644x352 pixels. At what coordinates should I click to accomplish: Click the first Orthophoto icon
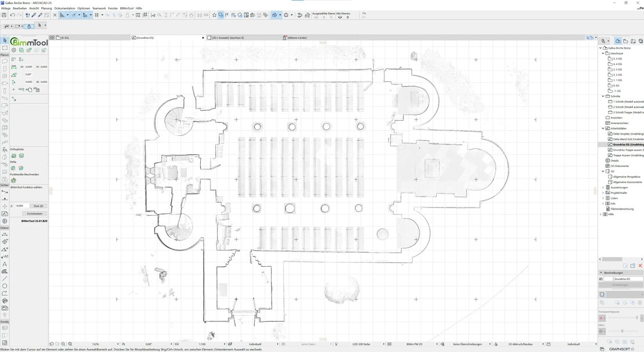pos(13,155)
